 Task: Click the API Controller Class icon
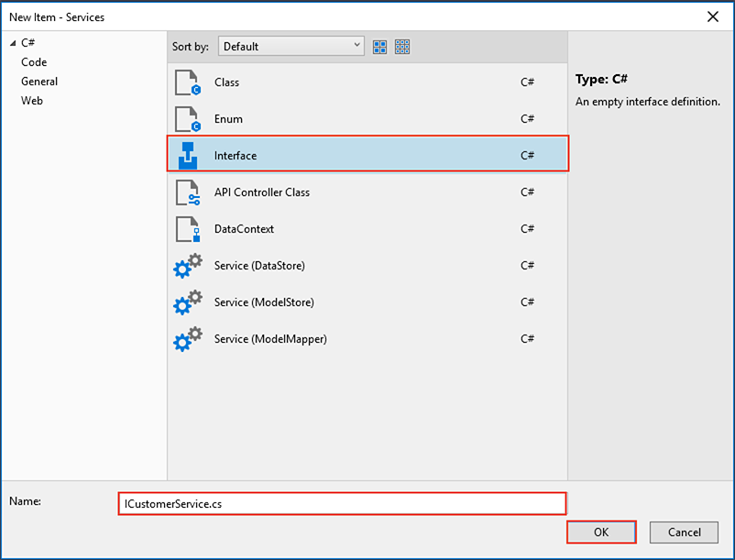pyautogui.click(x=187, y=192)
